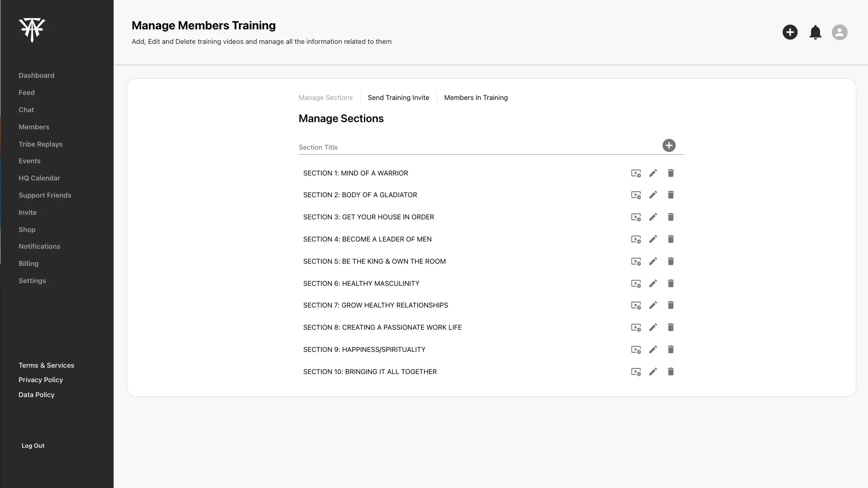Open Notifications in sidebar
This screenshot has height=488, width=868.
[x=39, y=246]
